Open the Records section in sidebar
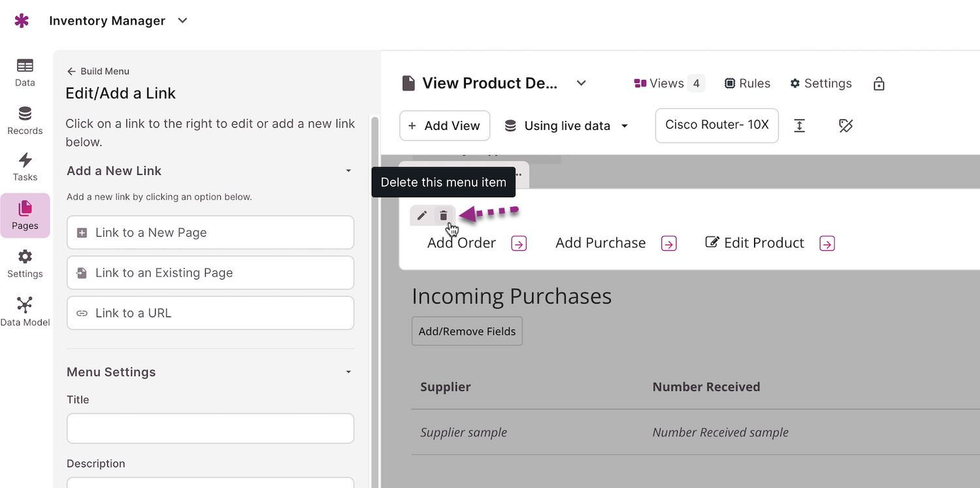The height and width of the screenshot is (488, 980). point(25,121)
